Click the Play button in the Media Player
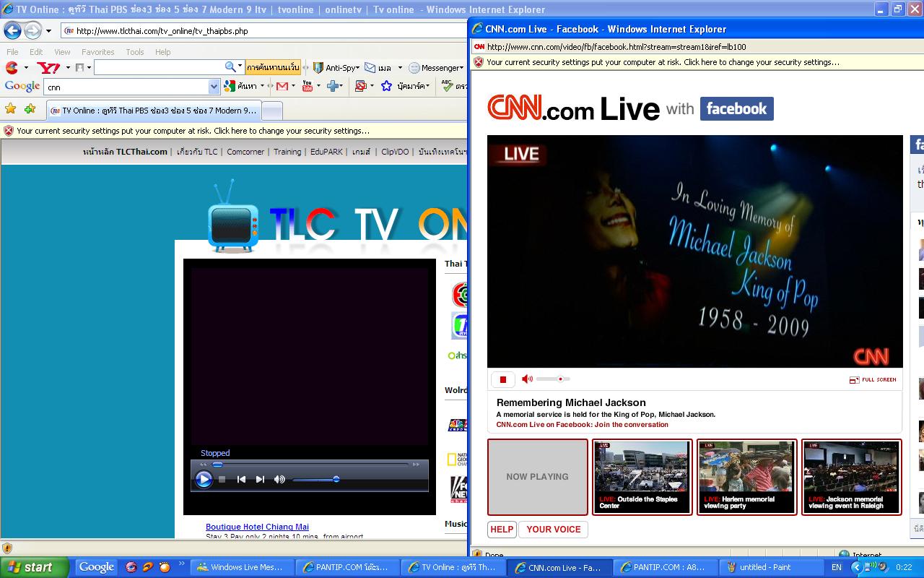Viewport: 924px width, 578px height. pyautogui.click(x=204, y=479)
